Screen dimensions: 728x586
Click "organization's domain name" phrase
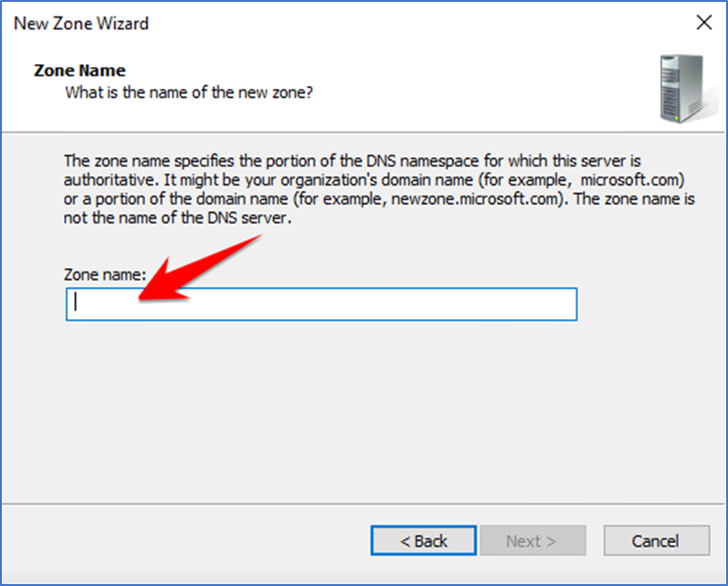376,180
